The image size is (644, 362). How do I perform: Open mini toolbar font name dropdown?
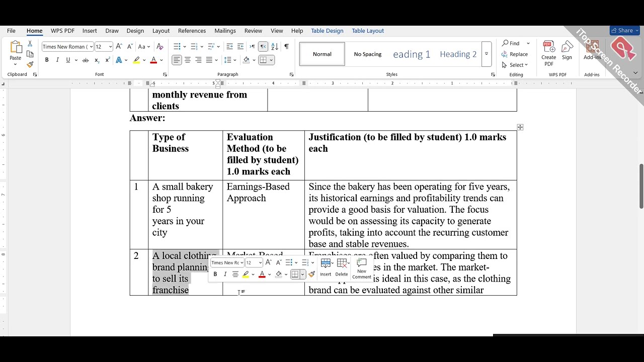(242, 262)
